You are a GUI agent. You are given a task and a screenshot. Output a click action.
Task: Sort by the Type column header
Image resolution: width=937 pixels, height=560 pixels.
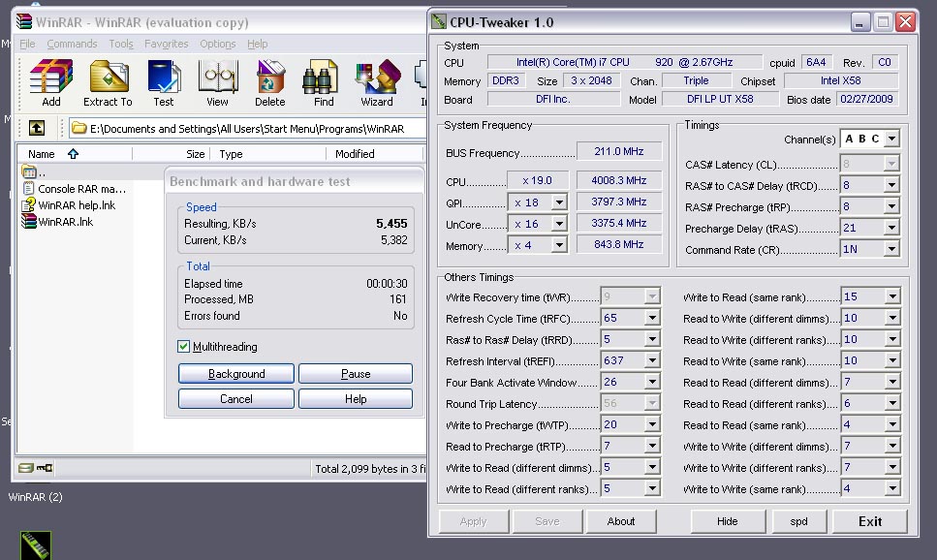point(267,154)
